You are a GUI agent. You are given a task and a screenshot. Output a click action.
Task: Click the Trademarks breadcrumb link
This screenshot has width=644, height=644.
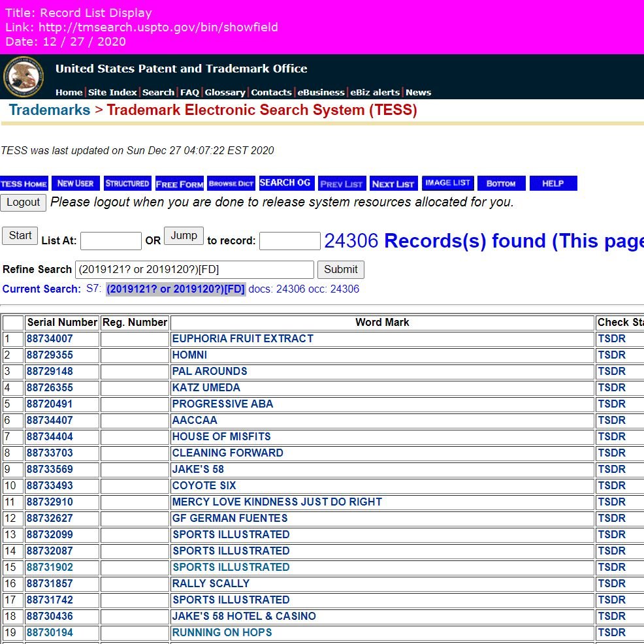pyautogui.click(x=49, y=110)
